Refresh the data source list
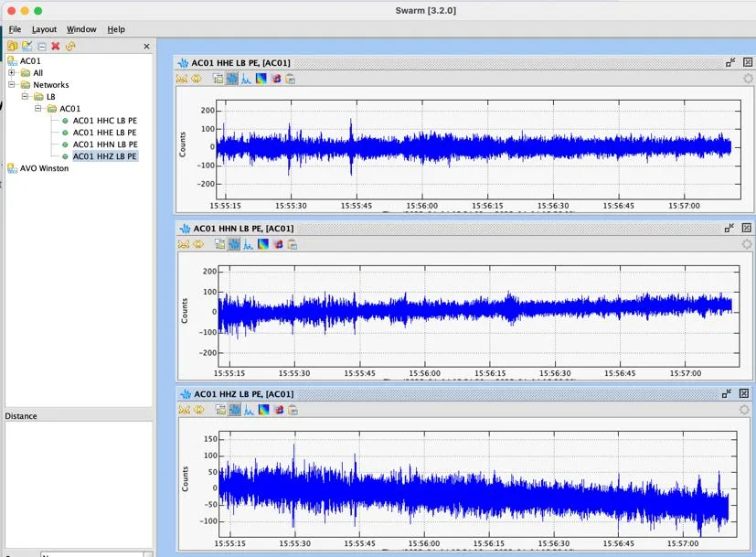 pos(70,47)
